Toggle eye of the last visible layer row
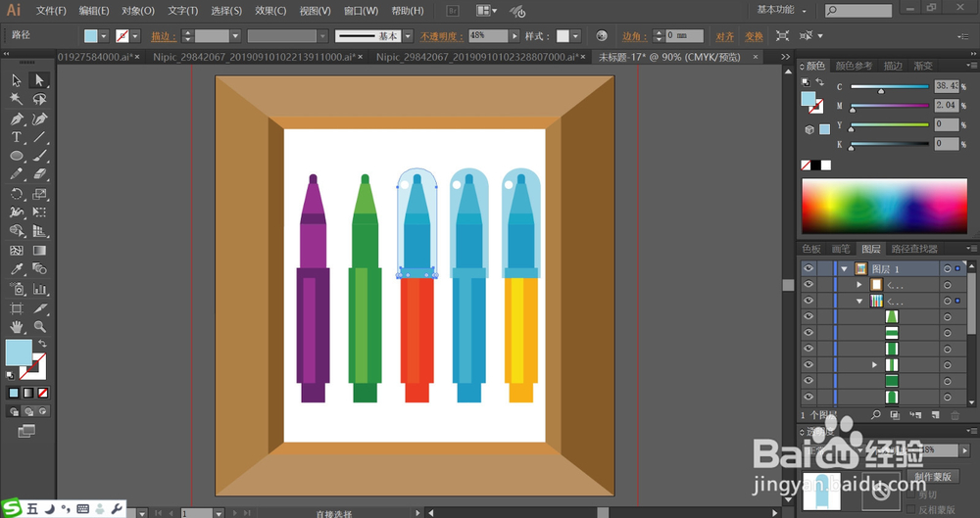This screenshot has height=518, width=980. (808, 397)
